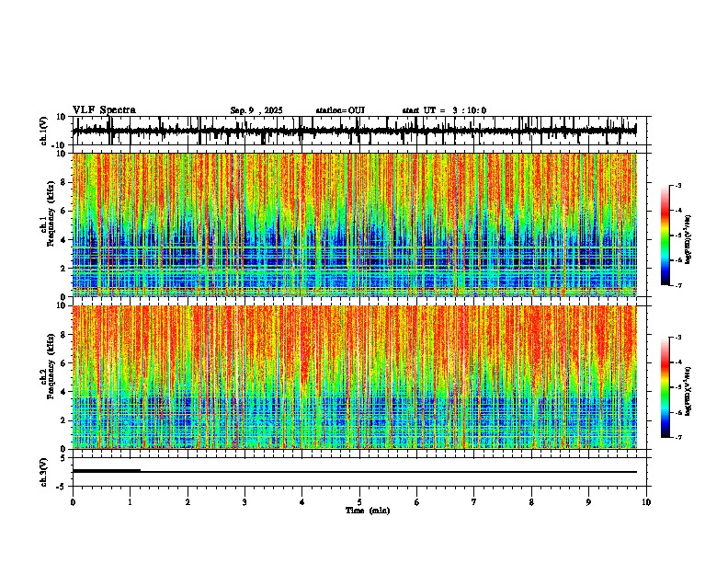
Task: Click the 'station=OUI' label
Action: point(340,110)
